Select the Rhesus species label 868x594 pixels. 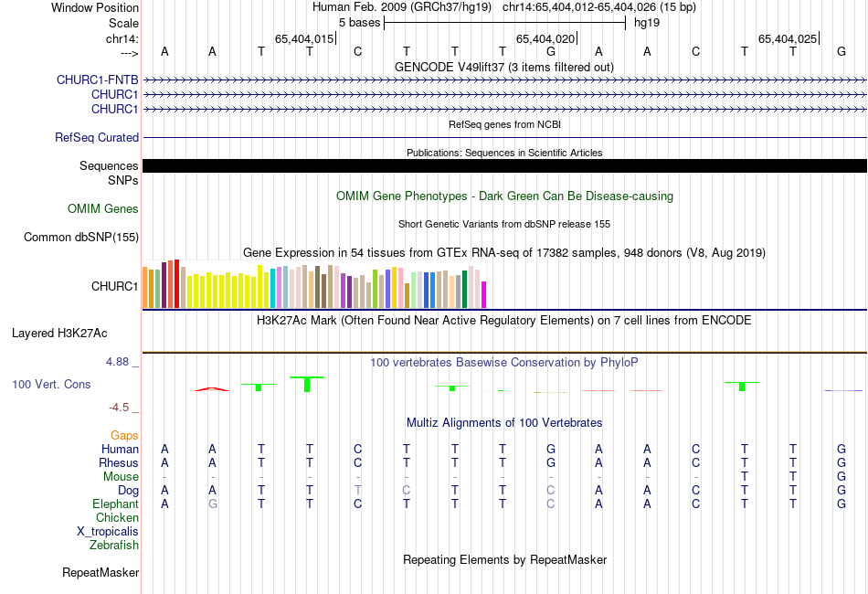119,462
